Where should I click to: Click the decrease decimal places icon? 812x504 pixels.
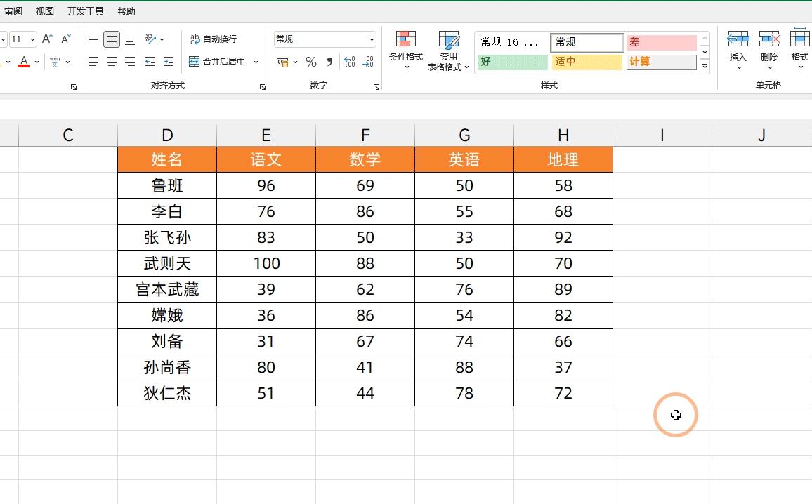(367, 62)
